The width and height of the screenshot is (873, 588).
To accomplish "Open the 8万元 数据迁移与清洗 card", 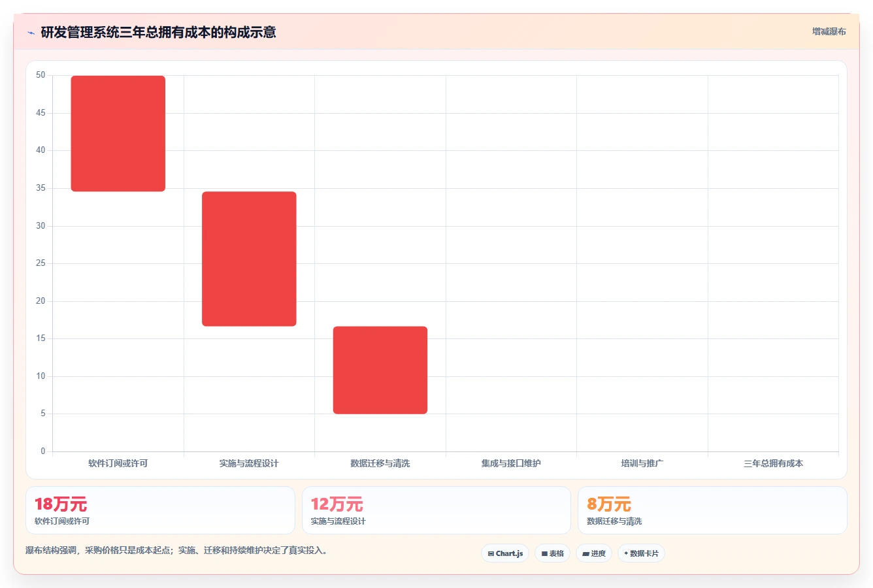I will point(712,510).
